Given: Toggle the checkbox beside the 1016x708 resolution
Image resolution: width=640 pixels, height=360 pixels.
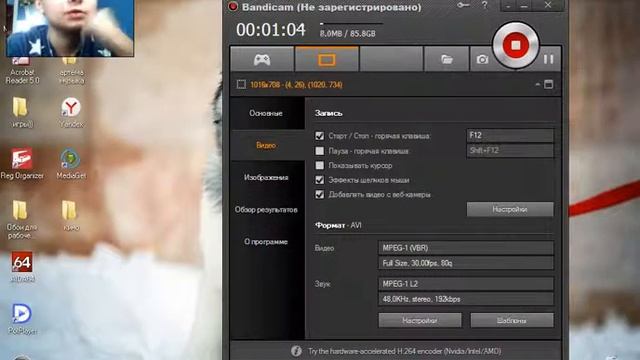Looking at the screenshot, I should click(241, 84).
